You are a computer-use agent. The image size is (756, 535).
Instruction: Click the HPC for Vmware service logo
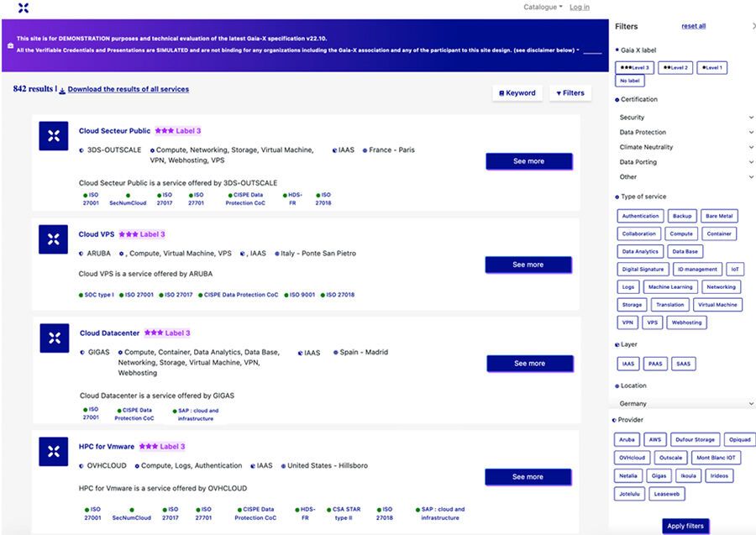54,452
